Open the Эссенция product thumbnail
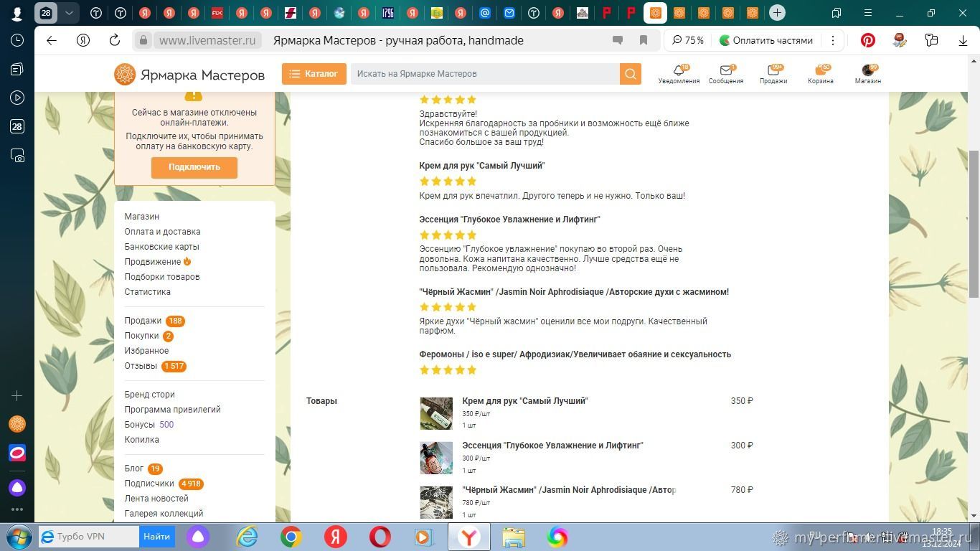This screenshot has height=551, width=980. click(x=436, y=458)
